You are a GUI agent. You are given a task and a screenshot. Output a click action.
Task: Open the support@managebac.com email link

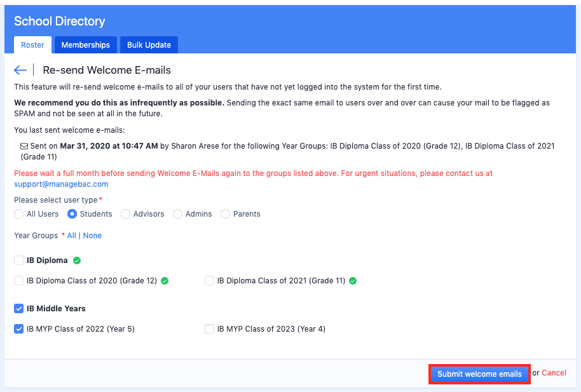[x=61, y=184]
